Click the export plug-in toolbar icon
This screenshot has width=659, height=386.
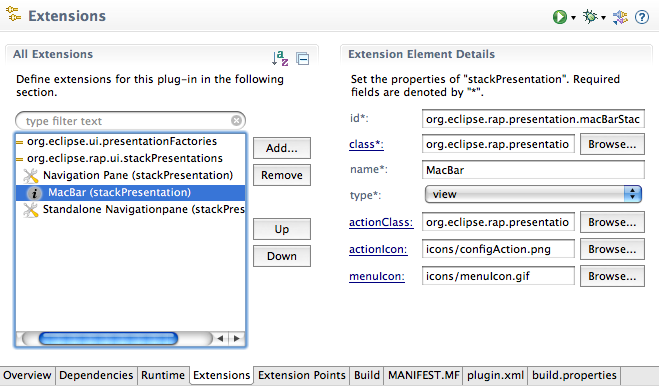(620, 17)
